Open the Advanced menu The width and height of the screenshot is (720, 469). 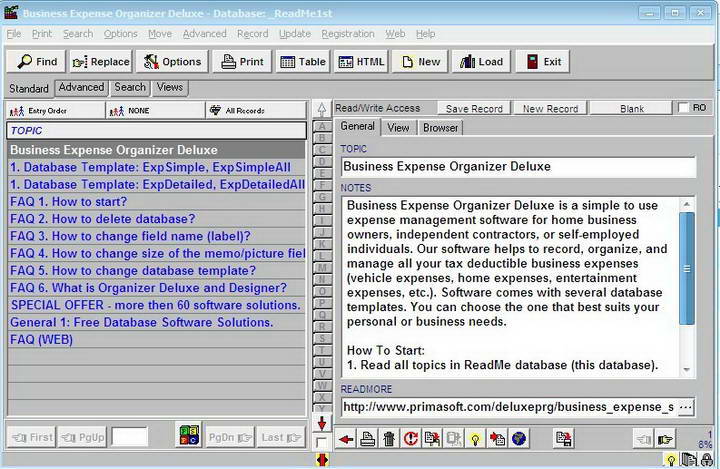pos(205,34)
